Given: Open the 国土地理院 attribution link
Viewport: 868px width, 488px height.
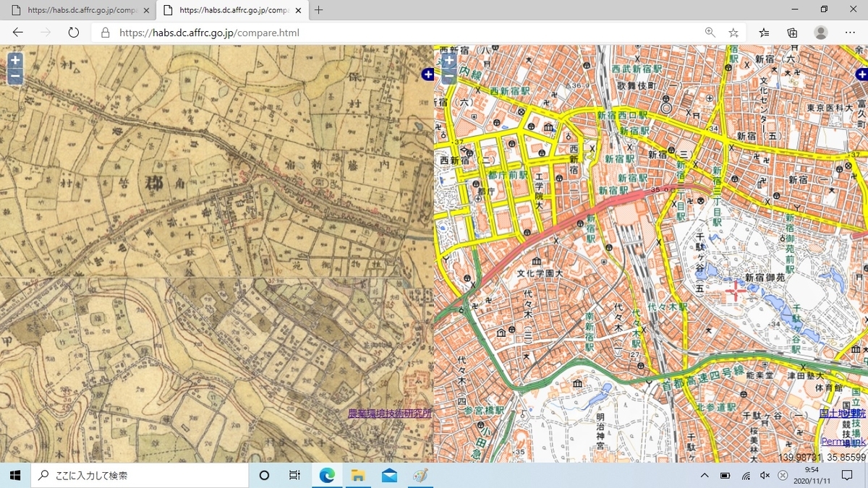Looking at the screenshot, I should click(842, 414).
